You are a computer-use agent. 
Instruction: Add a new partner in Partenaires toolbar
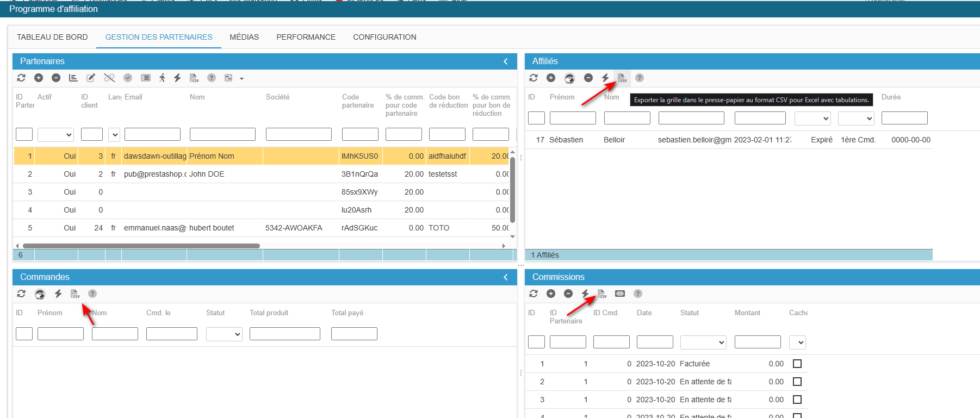39,78
